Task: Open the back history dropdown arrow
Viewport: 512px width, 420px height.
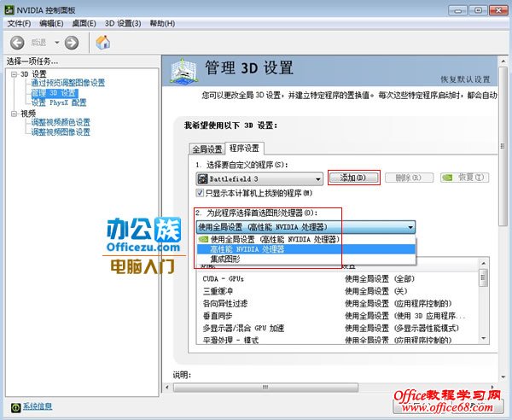Action: click(57, 43)
